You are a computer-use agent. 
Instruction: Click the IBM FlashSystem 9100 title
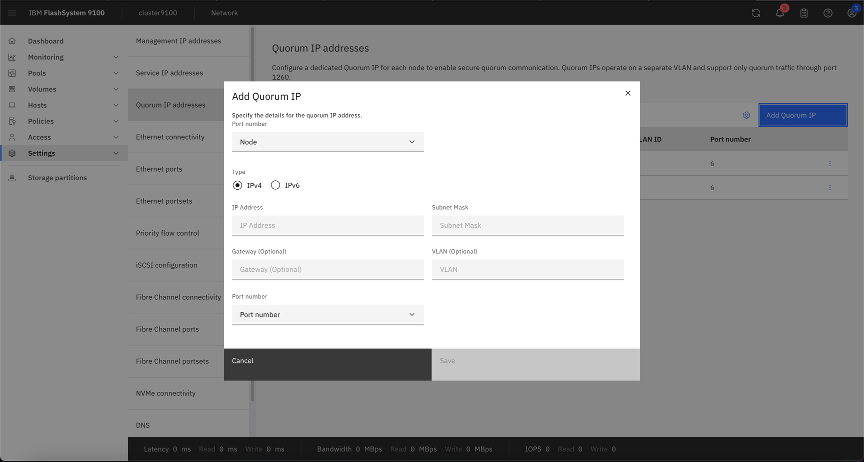pos(67,13)
